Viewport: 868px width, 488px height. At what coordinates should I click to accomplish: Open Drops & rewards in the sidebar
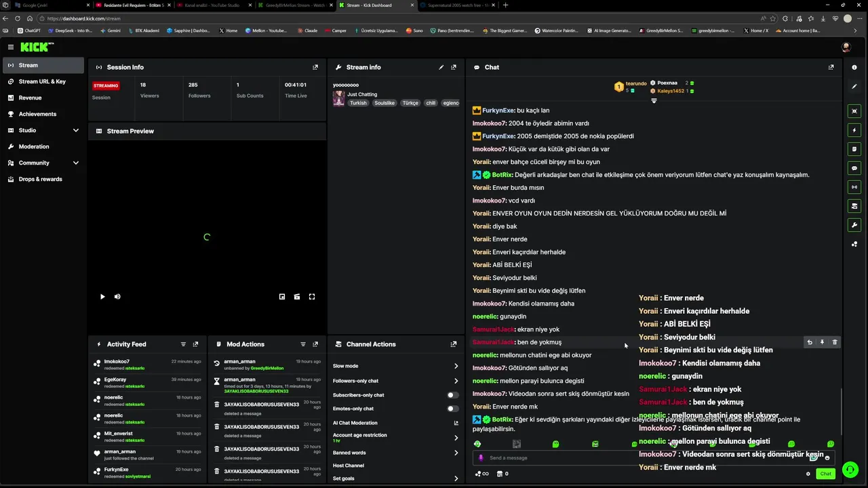(43, 179)
